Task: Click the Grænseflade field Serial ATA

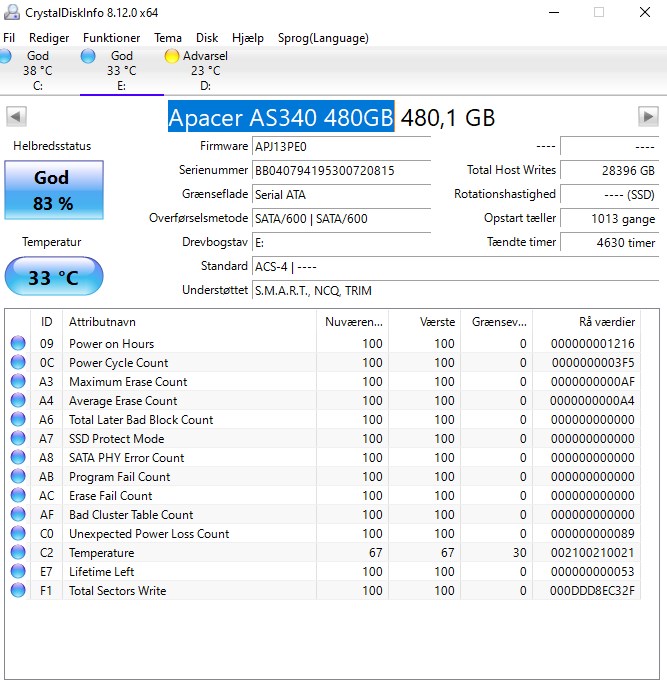Action: coord(341,194)
